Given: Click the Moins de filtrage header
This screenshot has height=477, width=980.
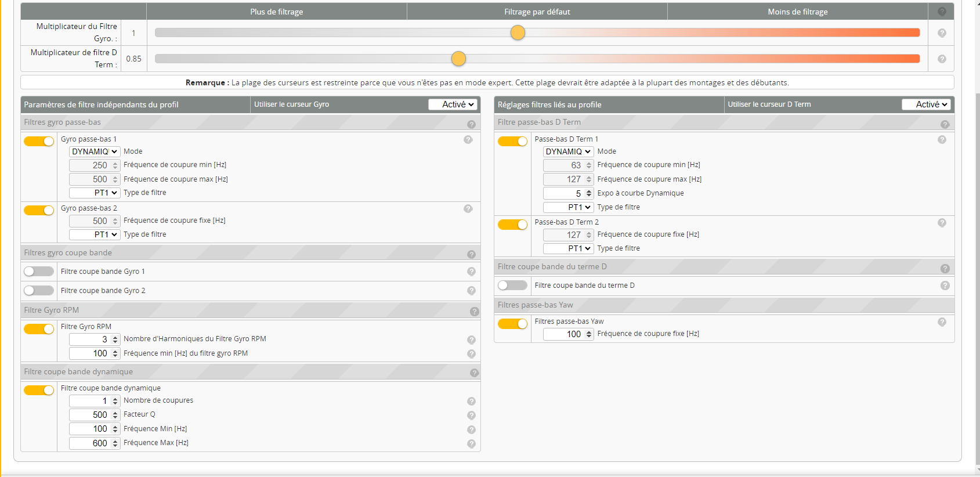Looking at the screenshot, I should pos(797,12).
